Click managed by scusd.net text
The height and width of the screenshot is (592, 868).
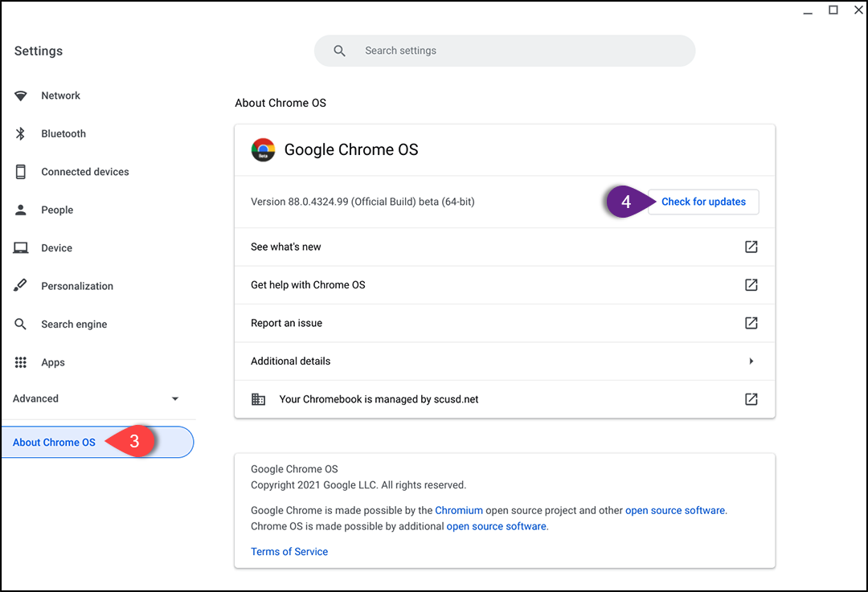(x=379, y=399)
